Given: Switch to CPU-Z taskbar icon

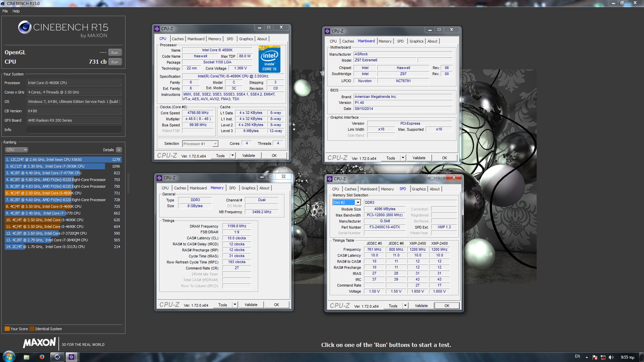Looking at the screenshot, I should point(71,357).
